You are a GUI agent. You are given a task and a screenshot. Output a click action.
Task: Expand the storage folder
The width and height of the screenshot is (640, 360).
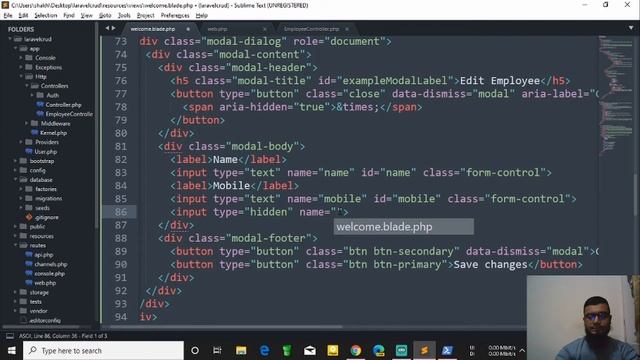[16, 292]
